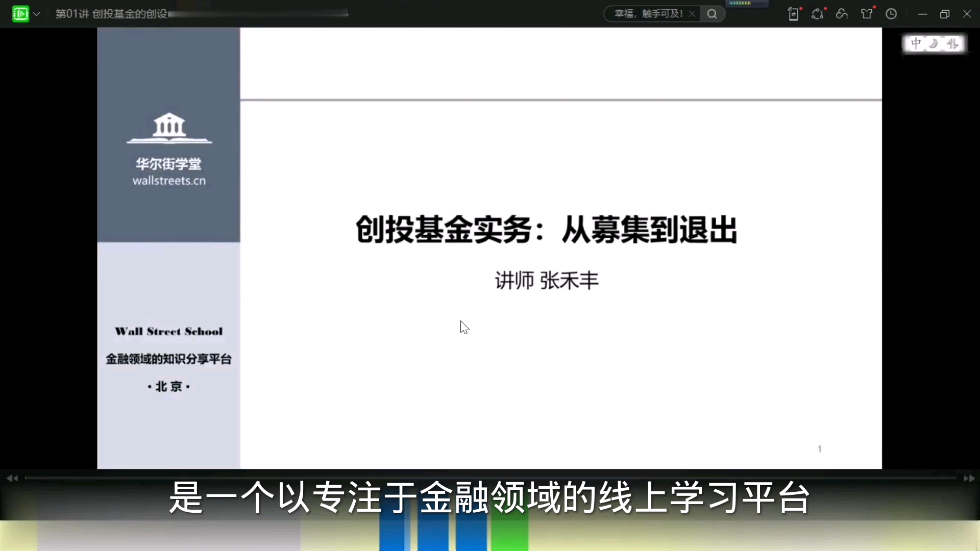
Task: Clear the search field with its X button
Action: tap(692, 14)
